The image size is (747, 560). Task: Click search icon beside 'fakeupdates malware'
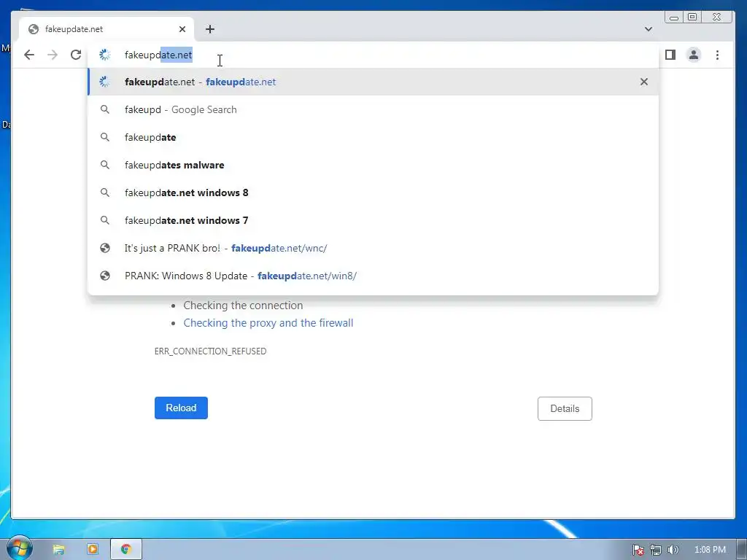[x=105, y=165]
